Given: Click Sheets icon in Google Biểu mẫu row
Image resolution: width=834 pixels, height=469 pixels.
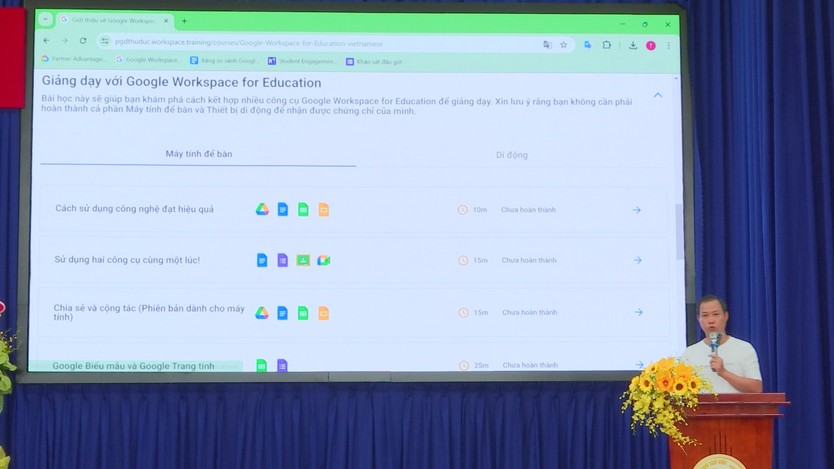Looking at the screenshot, I should click(262, 365).
